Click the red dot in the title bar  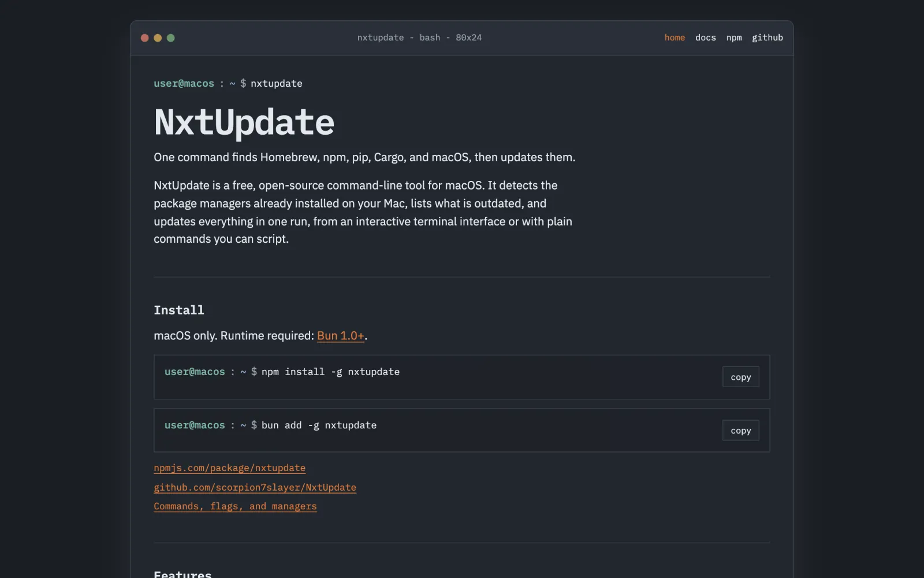(145, 38)
